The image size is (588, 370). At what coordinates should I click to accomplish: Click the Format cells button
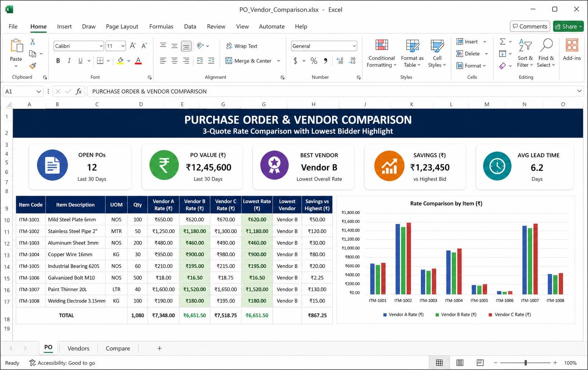(471, 66)
